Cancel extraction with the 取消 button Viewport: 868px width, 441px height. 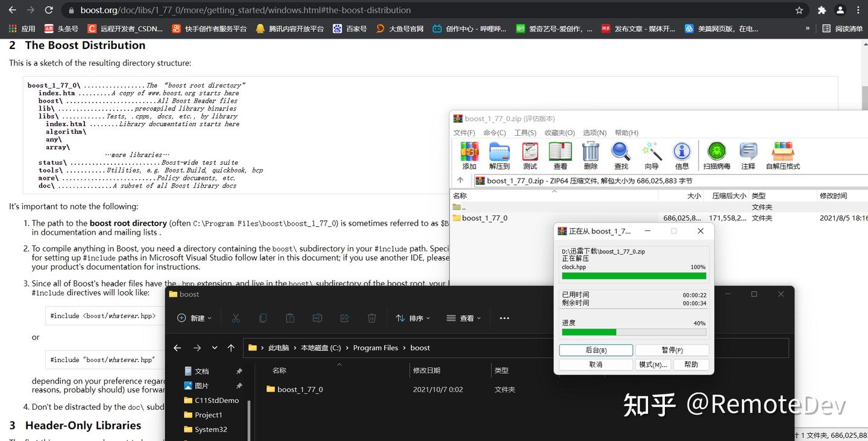click(596, 364)
